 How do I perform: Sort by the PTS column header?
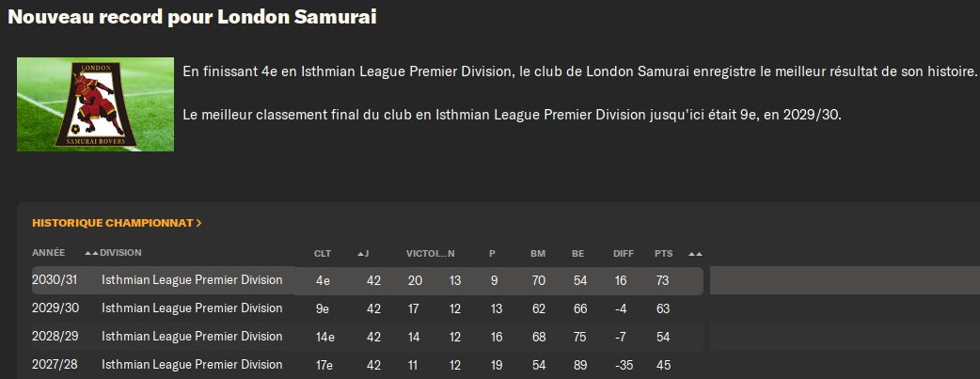(x=664, y=253)
